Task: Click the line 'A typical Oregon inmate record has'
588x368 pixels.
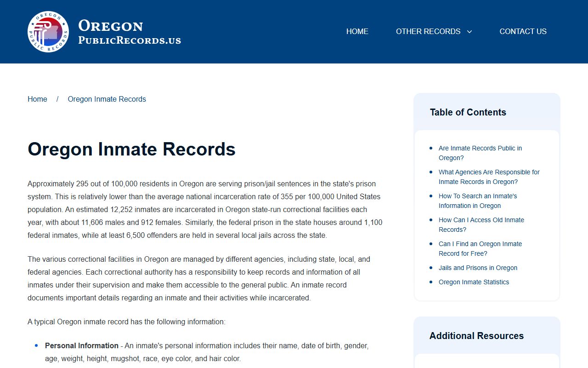Action: (126, 322)
